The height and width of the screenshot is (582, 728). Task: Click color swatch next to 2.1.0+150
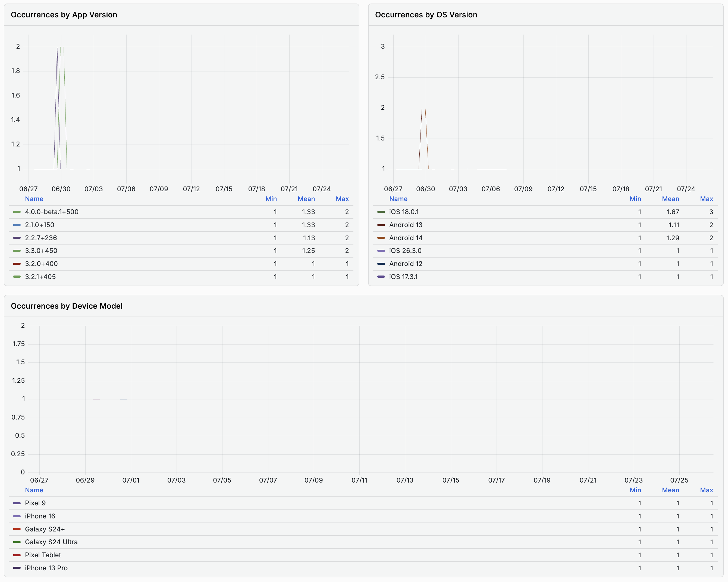[17, 225]
